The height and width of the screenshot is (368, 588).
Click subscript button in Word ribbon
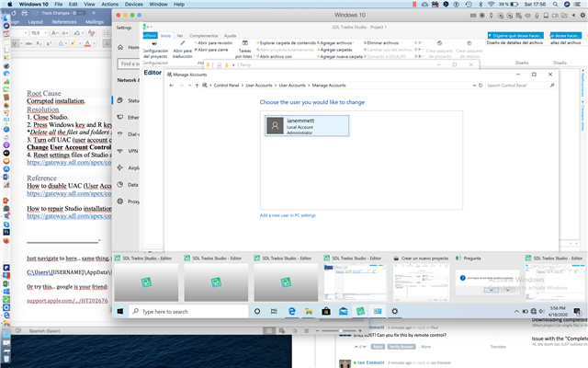pos(39,43)
